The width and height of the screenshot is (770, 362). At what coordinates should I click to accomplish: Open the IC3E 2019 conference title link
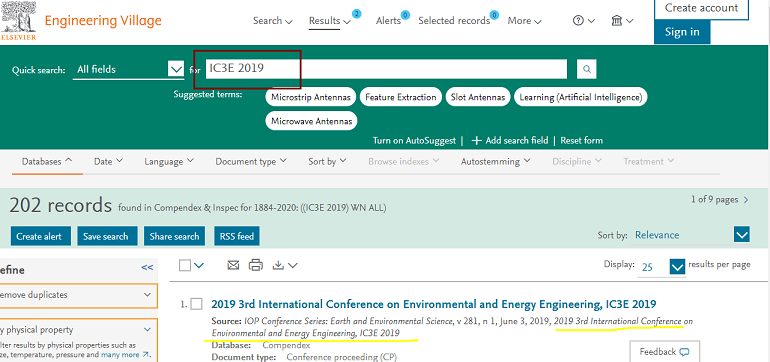pyautogui.click(x=434, y=304)
